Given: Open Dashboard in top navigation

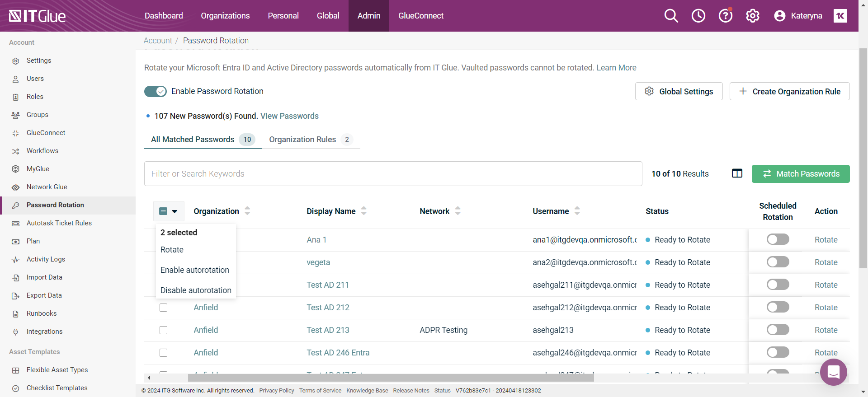Looking at the screenshot, I should (x=164, y=16).
